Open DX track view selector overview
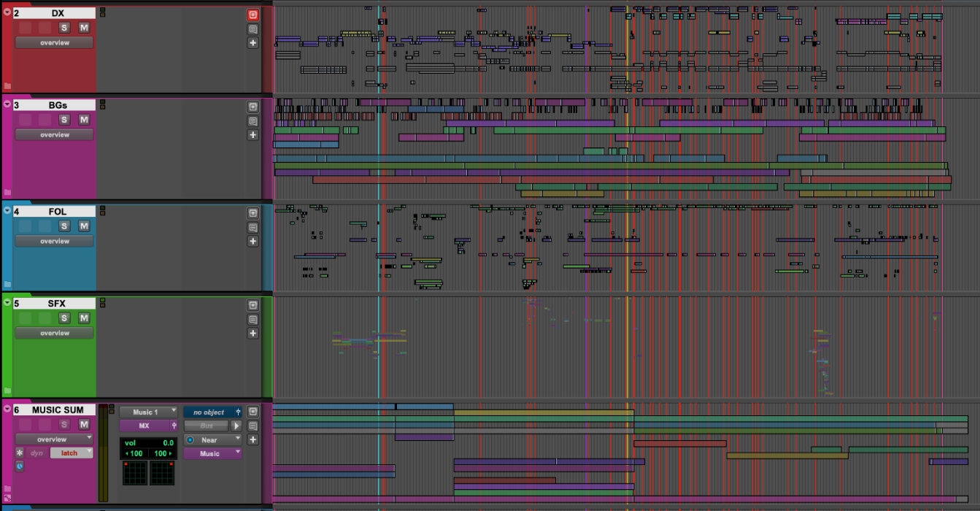Screen dimensions: 980x511 click(x=55, y=42)
